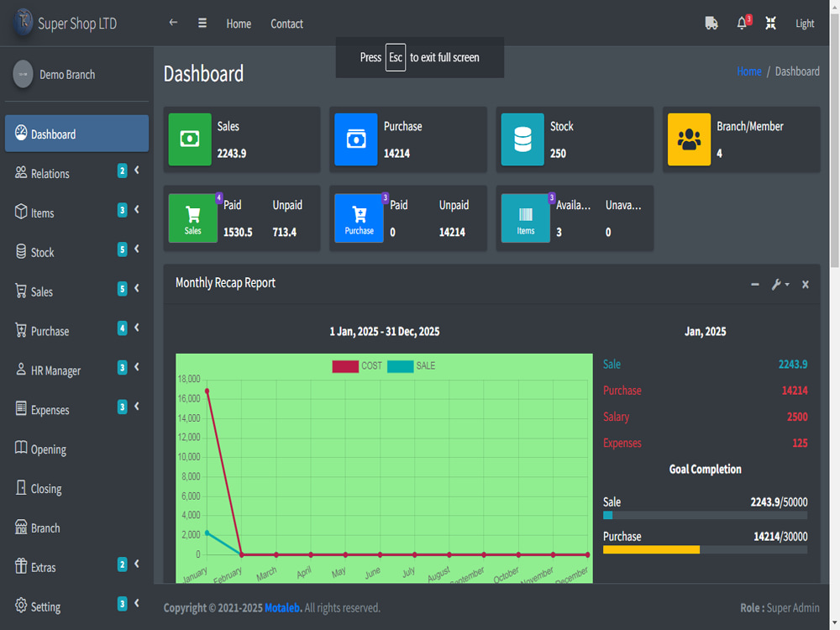This screenshot has width=840, height=630.
Task: Click the Motaleb footer link
Action: (x=283, y=608)
